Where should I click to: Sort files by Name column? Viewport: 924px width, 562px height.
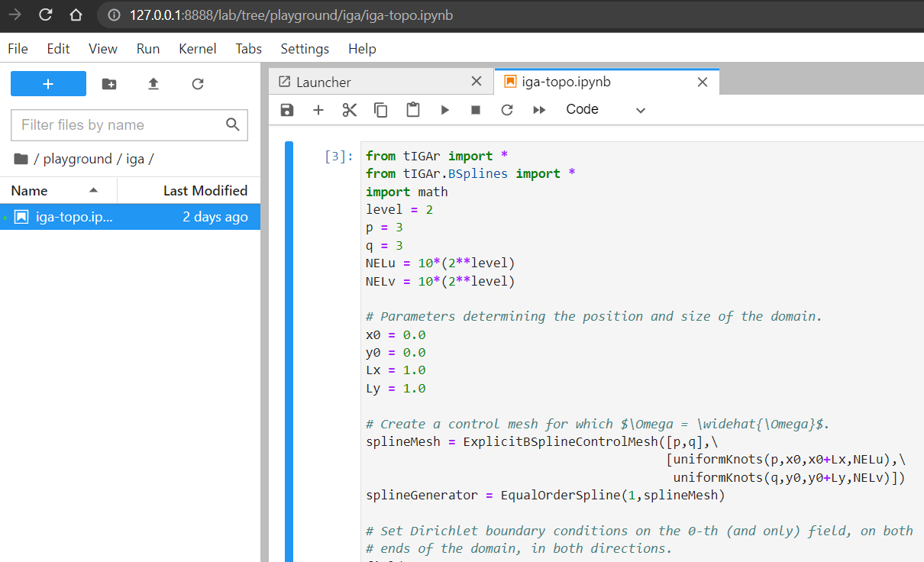[30, 191]
